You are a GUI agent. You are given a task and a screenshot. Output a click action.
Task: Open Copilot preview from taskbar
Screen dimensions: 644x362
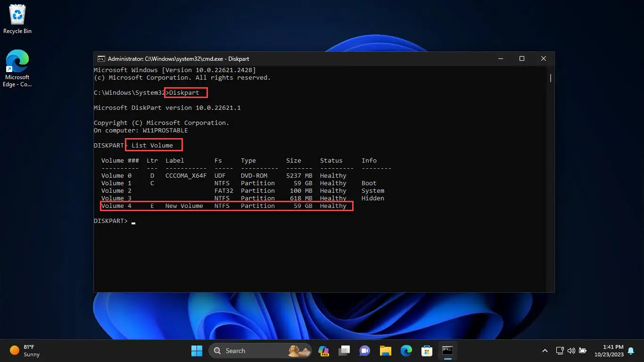tap(323, 351)
